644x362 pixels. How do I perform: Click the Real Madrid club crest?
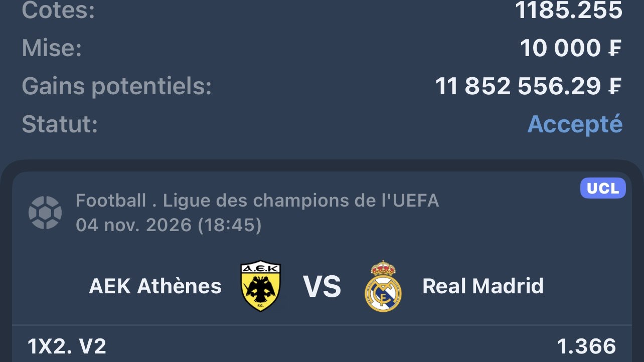click(x=383, y=286)
